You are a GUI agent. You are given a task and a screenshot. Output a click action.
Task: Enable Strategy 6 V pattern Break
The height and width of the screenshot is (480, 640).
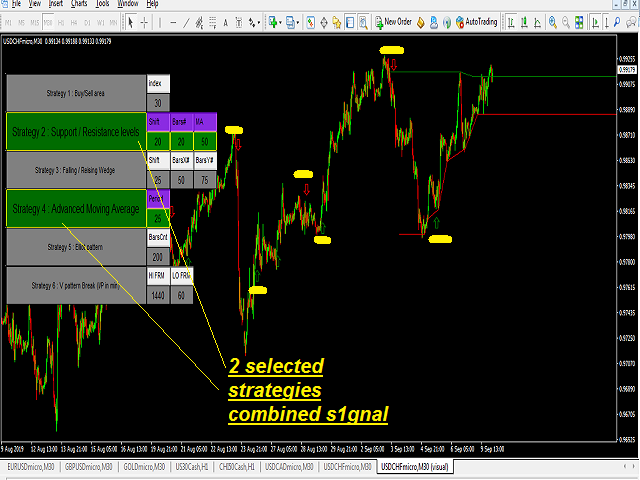76,285
